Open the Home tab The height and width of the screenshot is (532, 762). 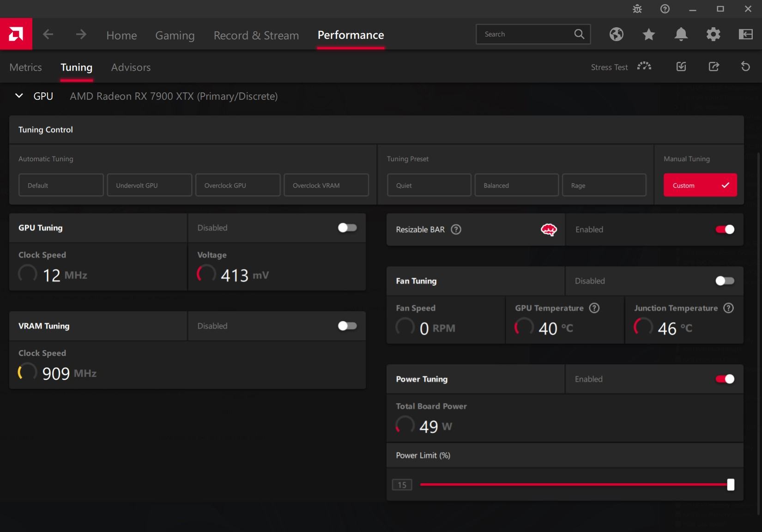121,36
